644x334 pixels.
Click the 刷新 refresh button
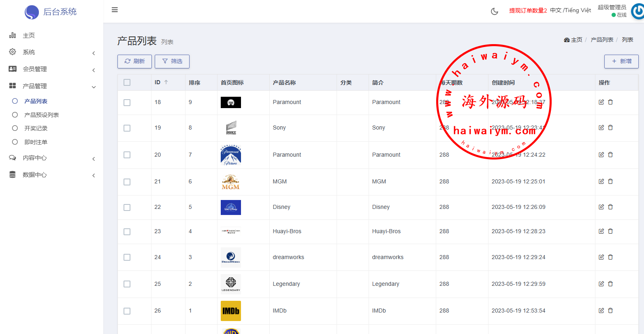tap(134, 62)
